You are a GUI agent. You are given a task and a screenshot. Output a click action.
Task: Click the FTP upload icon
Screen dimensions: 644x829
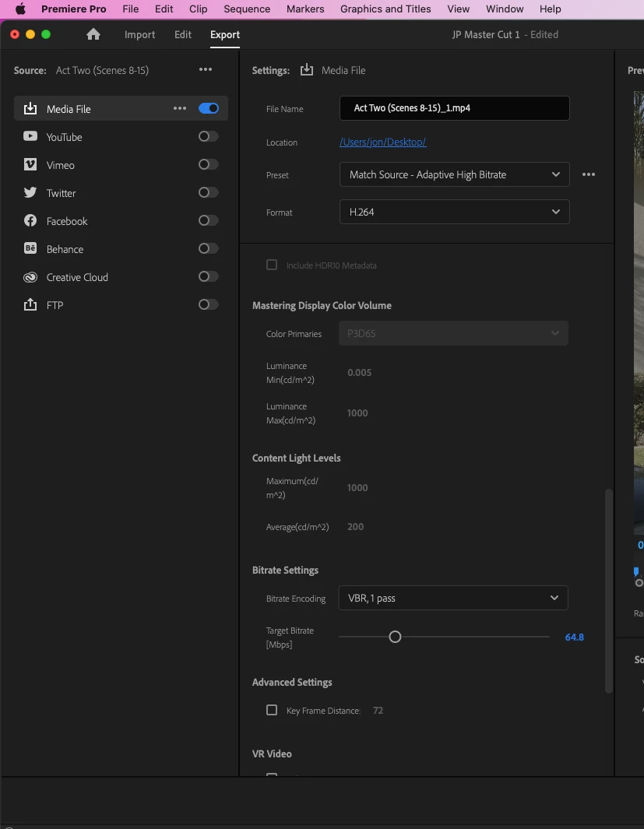30,304
